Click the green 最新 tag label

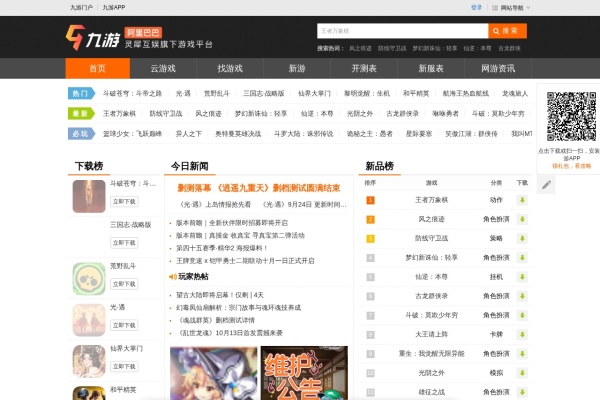[x=81, y=114]
